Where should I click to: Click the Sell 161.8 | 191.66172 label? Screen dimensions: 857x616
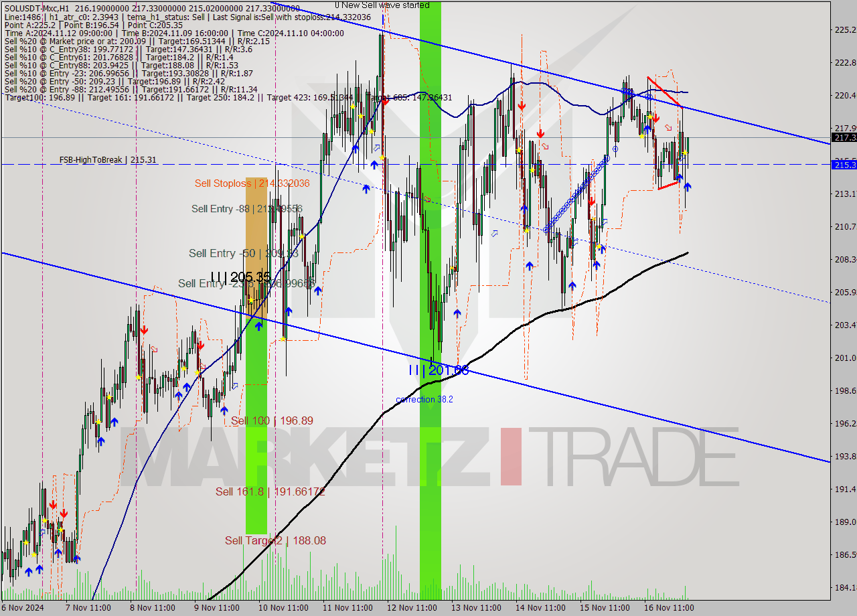tap(270, 491)
